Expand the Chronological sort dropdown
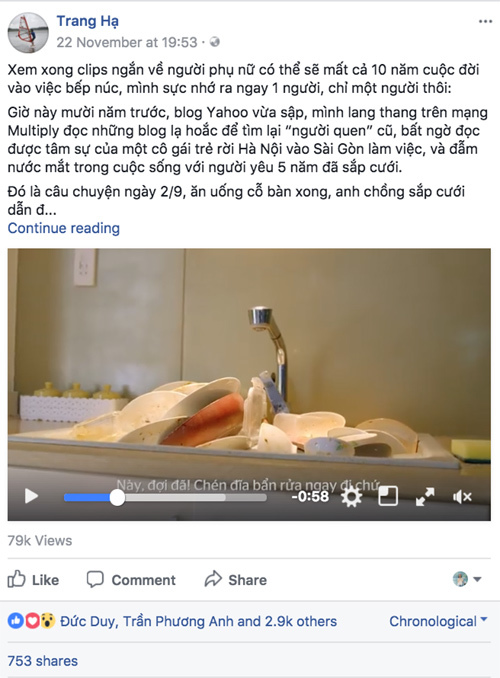The image size is (500, 678). (438, 621)
